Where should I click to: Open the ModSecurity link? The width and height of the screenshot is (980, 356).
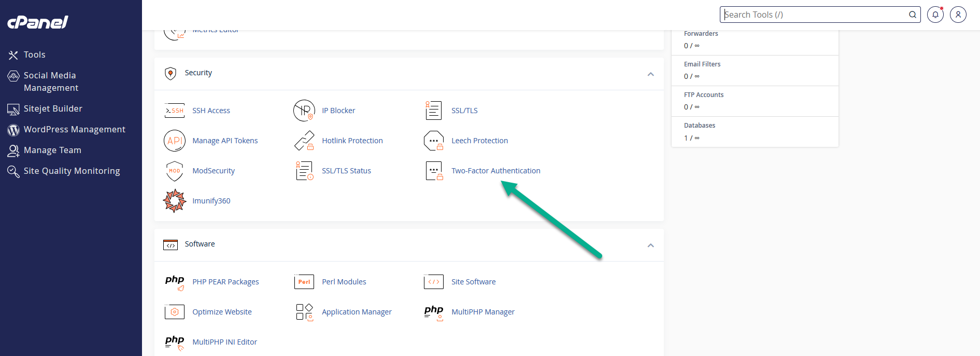pyautogui.click(x=214, y=171)
